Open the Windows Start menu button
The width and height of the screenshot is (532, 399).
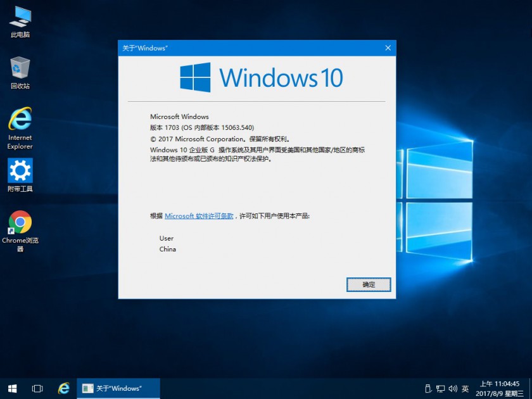13,388
